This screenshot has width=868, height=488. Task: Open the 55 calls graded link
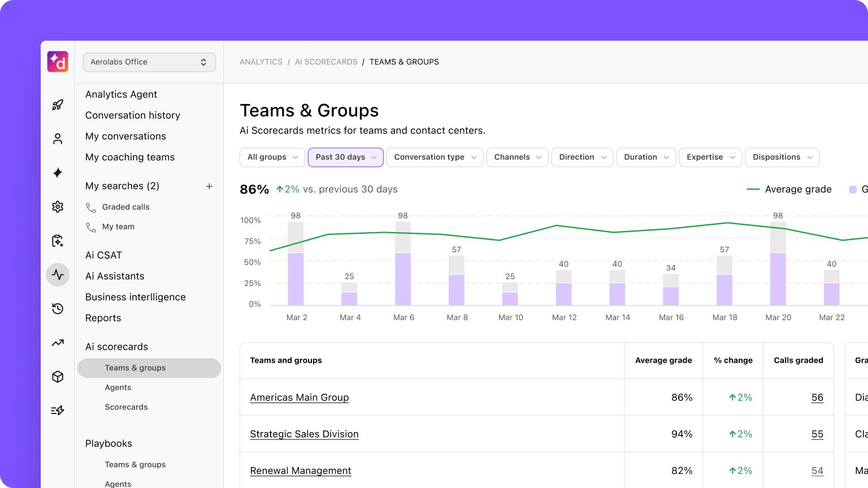point(817,434)
